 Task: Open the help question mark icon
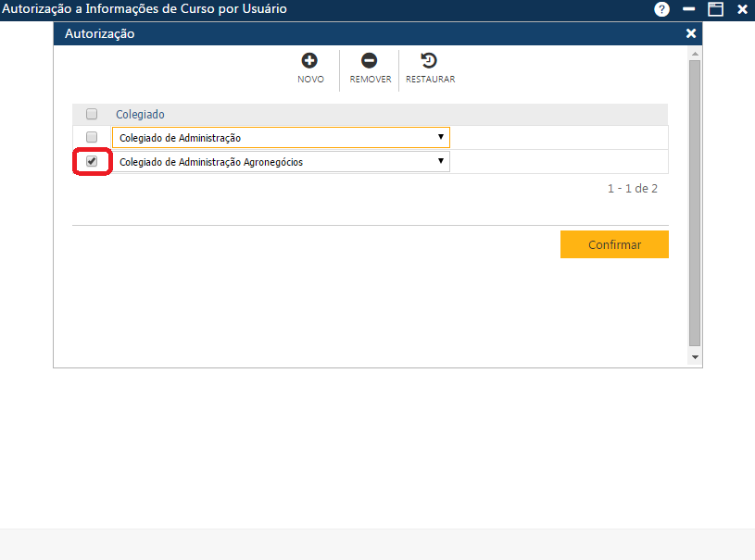(x=661, y=9)
